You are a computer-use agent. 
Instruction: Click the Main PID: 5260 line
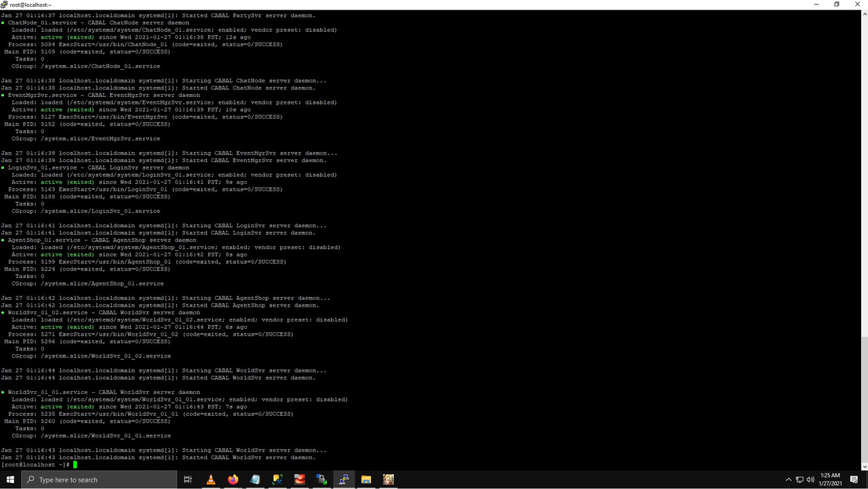tap(89, 421)
